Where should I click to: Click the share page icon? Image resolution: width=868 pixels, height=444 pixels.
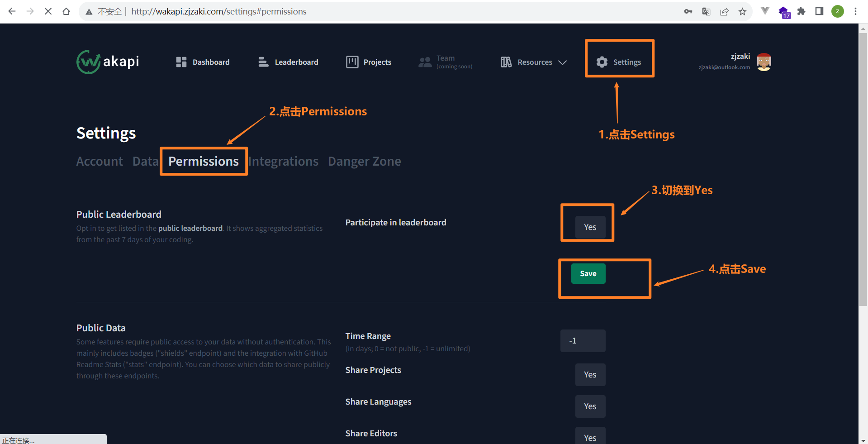pos(724,11)
